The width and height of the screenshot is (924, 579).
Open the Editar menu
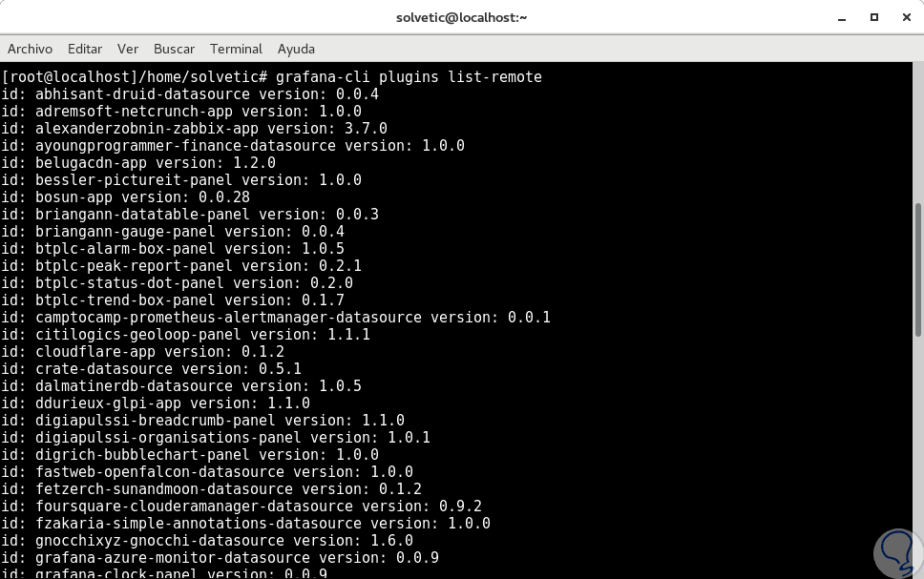click(85, 49)
